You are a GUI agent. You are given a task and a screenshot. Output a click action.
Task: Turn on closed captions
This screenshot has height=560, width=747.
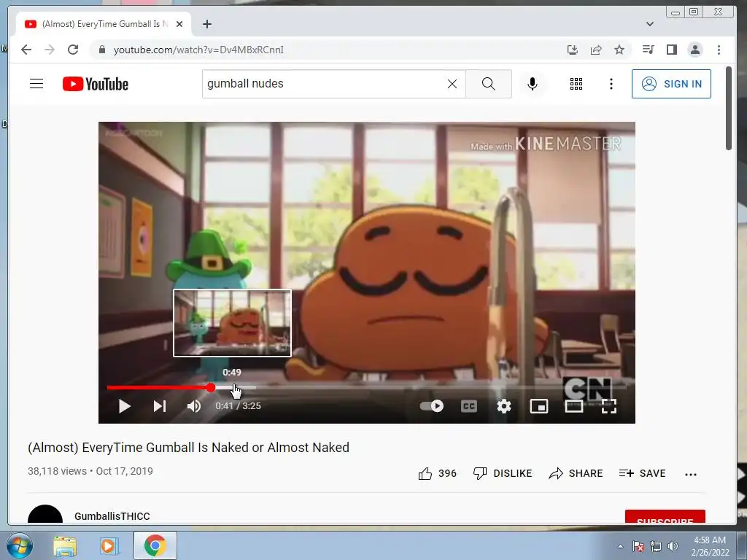(469, 406)
